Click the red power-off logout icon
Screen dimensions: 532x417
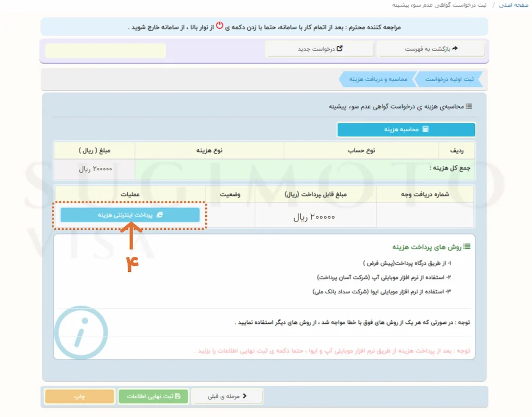(220, 25)
